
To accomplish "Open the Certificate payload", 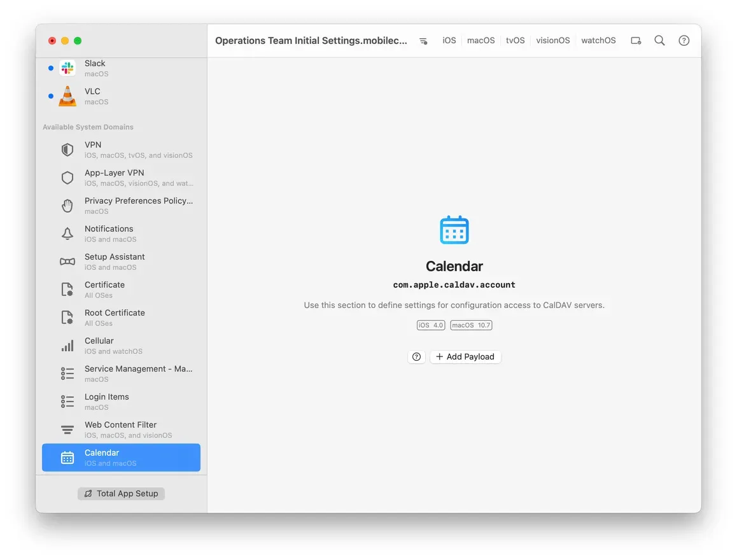I will 104,289.
